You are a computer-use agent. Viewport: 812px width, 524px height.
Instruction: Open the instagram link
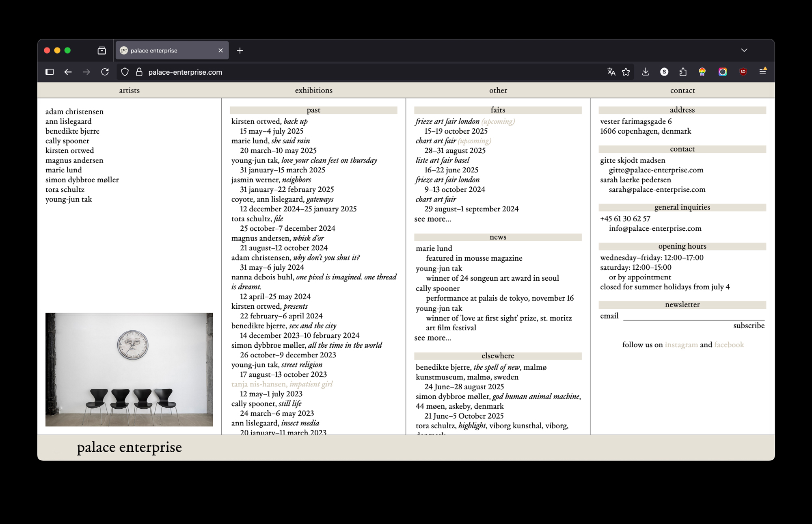681,345
